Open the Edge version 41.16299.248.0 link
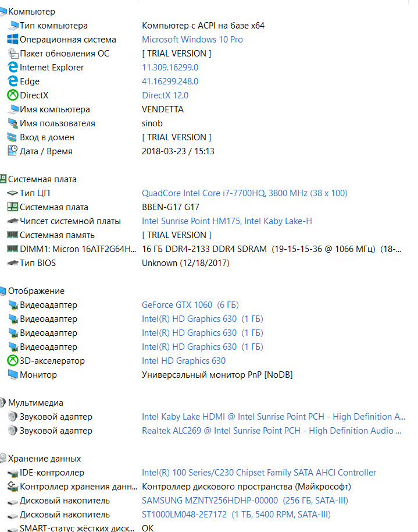Viewport: 418px width, 532px height. [170, 81]
